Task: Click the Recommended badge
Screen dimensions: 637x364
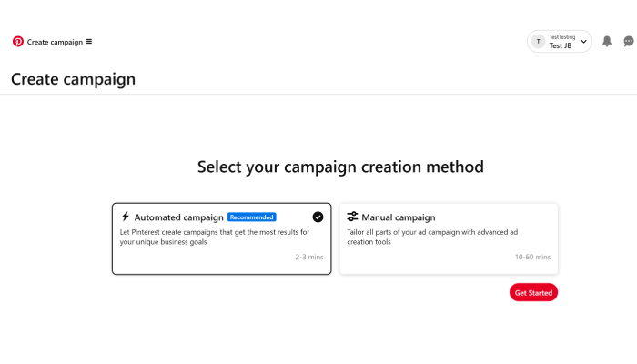Action: (x=251, y=217)
